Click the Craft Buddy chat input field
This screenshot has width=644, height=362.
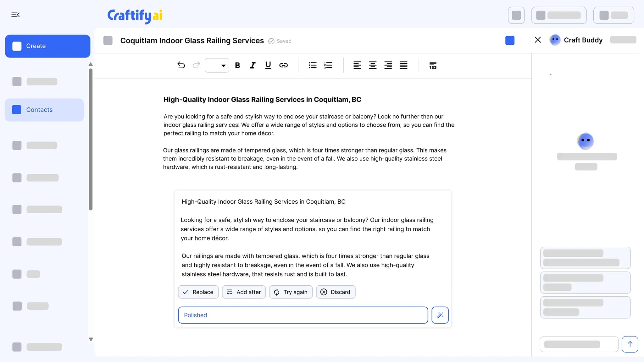[579, 344]
